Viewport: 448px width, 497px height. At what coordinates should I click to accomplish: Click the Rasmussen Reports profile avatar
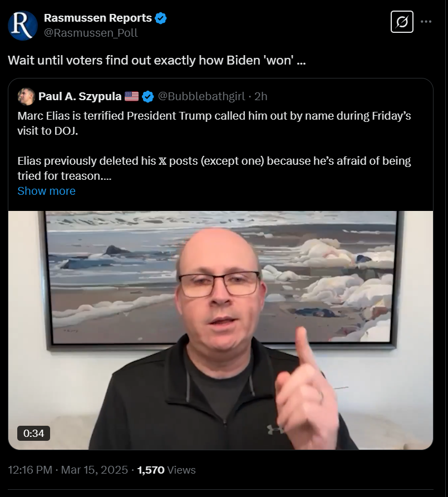pyautogui.click(x=22, y=26)
